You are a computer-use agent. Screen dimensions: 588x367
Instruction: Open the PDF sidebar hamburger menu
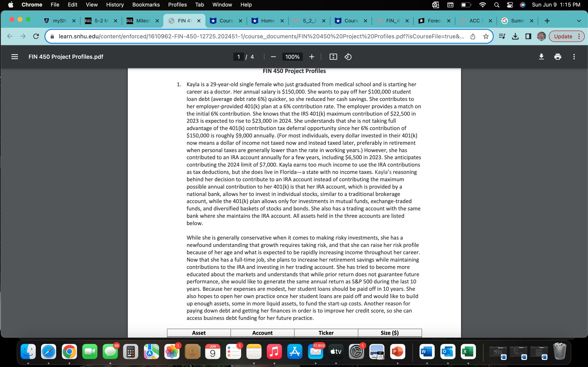pos(14,57)
